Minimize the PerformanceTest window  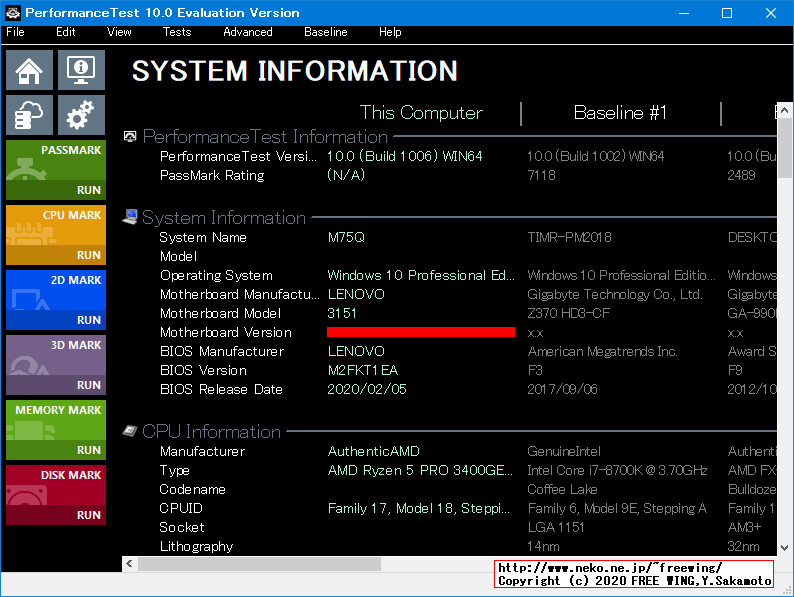(x=684, y=13)
